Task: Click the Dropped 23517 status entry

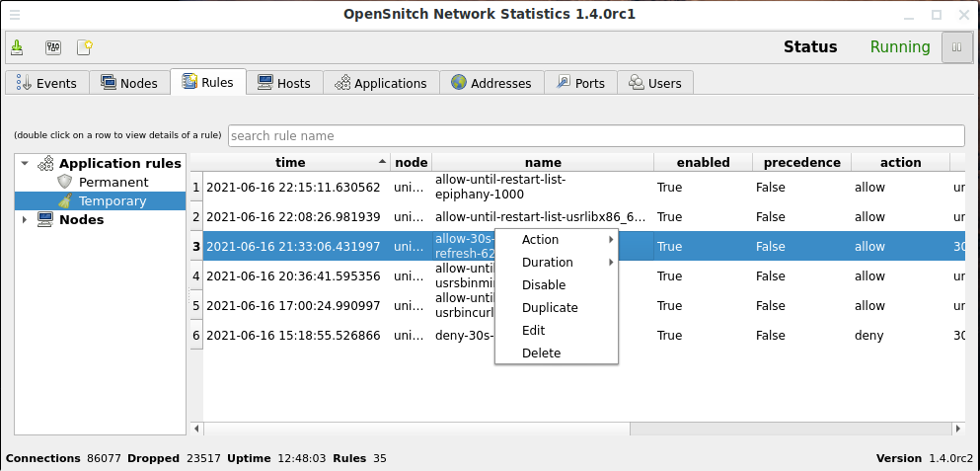Action: coord(175,458)
